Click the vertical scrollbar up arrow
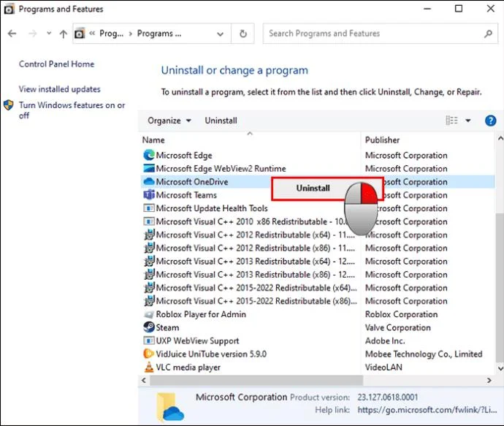504x426 pixels. click(500, 139)
